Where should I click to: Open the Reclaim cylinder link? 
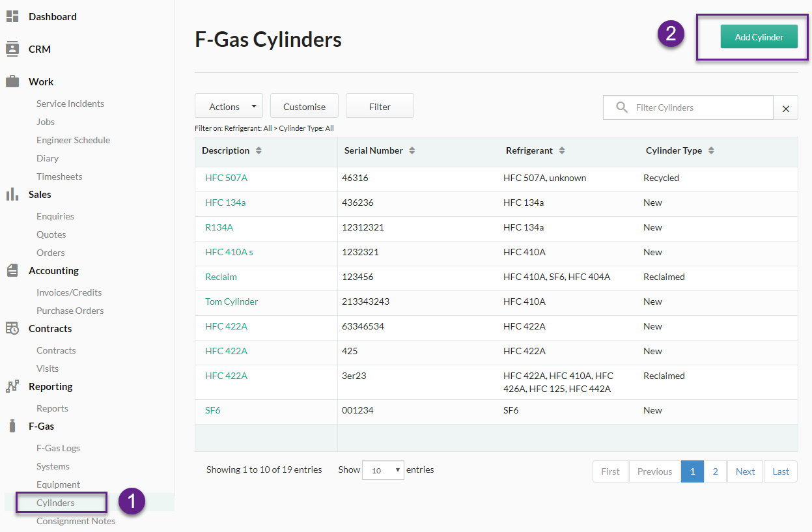click(x=221, y=277)
